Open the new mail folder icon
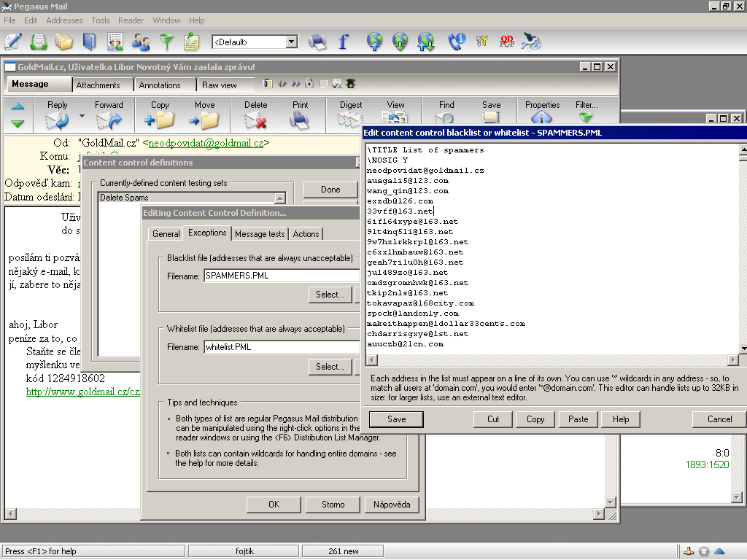747x560 pixels. tap(39, 42)
